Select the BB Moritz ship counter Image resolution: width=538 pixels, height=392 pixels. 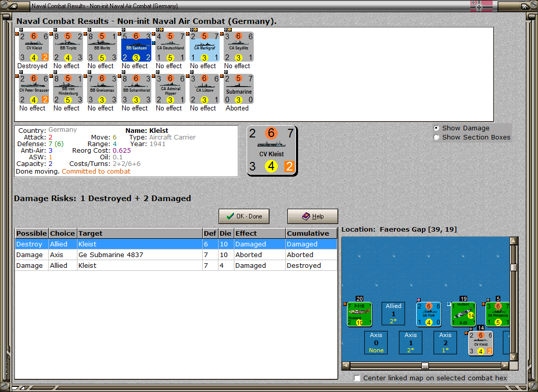point(102,47)
